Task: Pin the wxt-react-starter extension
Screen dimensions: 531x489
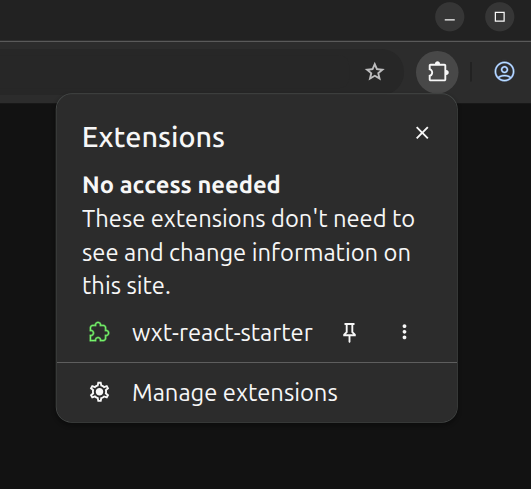Action: 349,332
